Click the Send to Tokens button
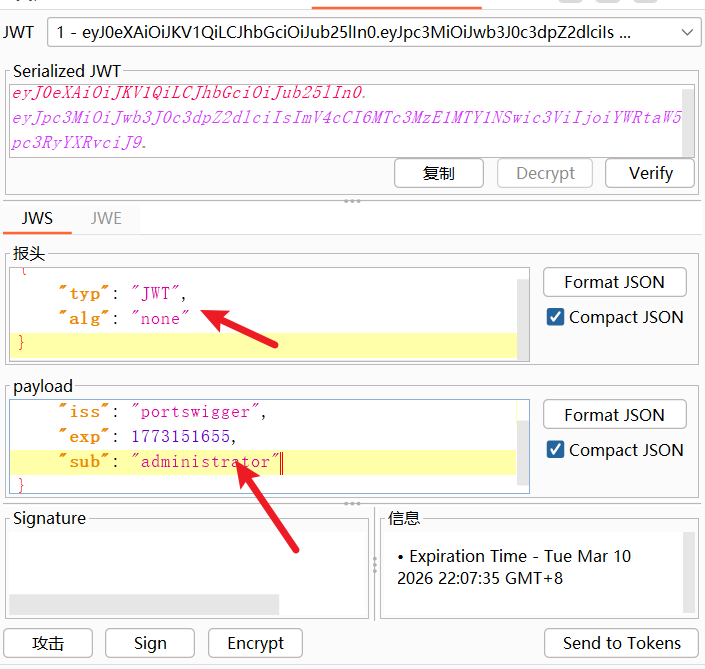The height and width of the screenshot is (669, 705). [x=621, y=643]
